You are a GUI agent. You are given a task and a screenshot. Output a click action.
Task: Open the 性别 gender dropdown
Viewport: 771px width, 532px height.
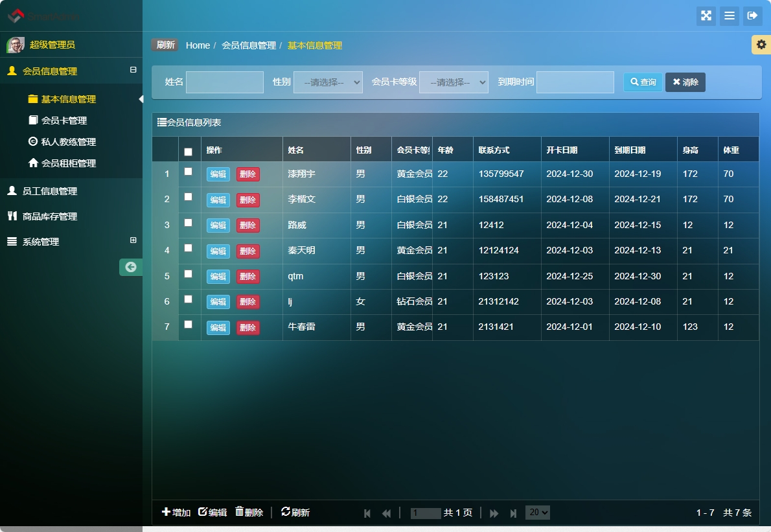[328, 82]
